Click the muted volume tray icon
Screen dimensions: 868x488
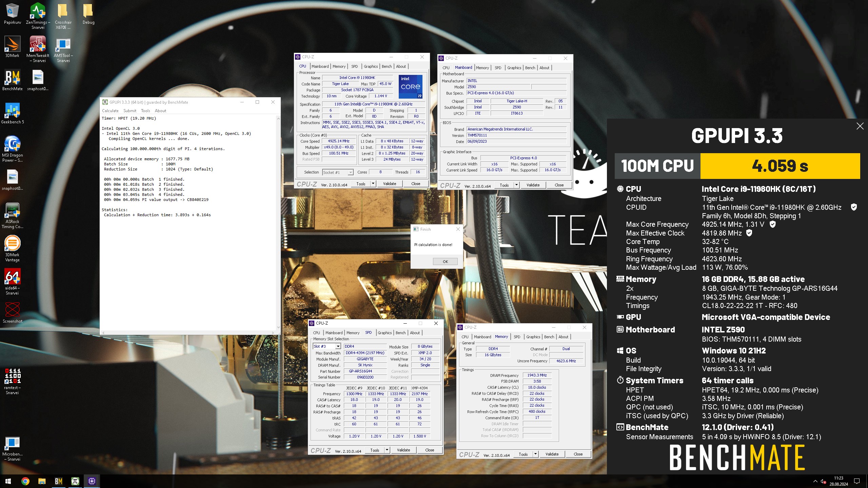(x=823, y=481)
